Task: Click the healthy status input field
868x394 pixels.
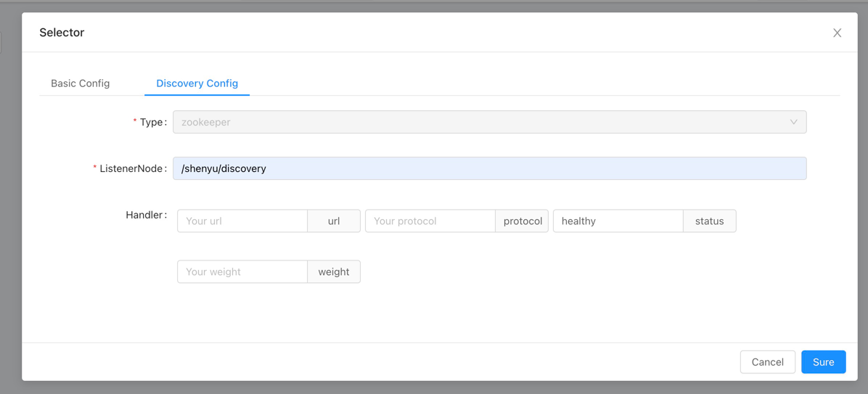Action: point(618,221)
